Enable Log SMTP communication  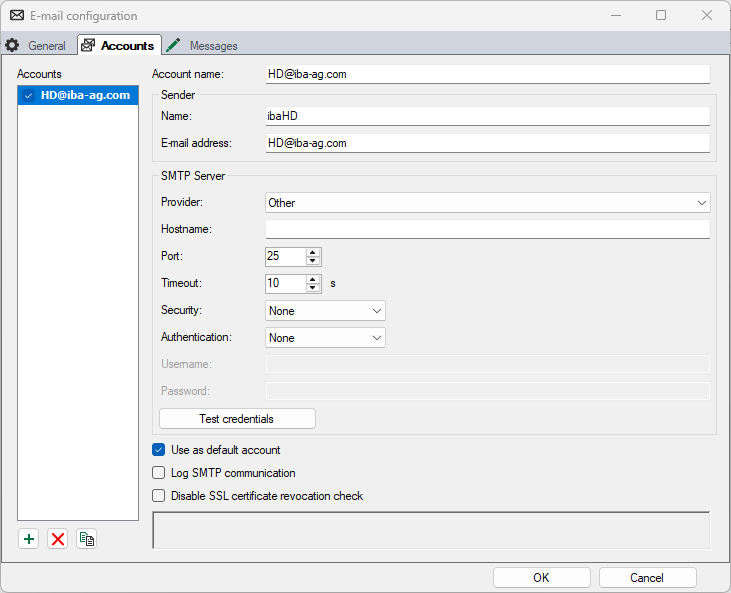coord(158,473)
